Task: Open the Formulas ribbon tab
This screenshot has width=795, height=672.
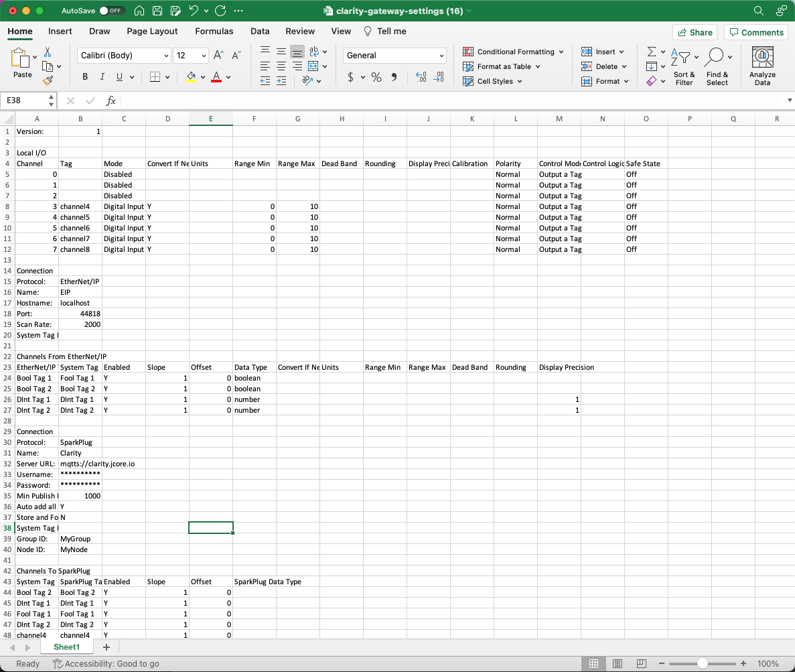Action: [214, 31]
